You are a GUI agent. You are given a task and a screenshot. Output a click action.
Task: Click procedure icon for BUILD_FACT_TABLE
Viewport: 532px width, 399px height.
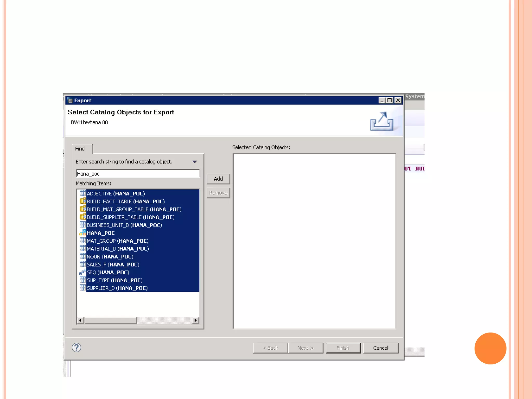point(83,201)
